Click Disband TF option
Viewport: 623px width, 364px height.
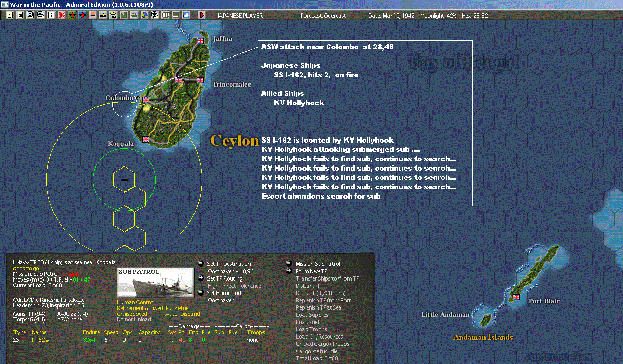pos(309,286)
